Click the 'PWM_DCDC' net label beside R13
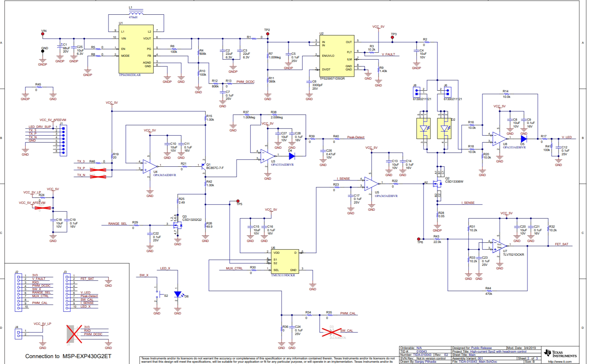 [x=246, y=82]
